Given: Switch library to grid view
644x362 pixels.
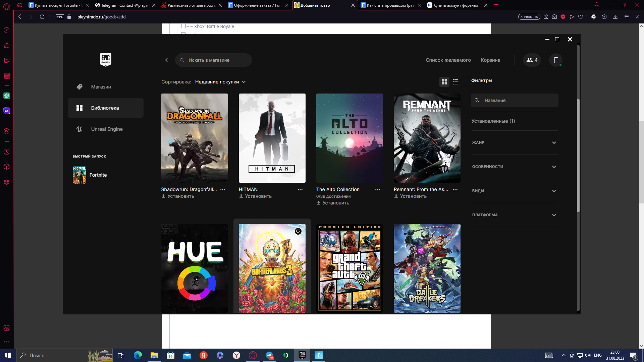Looking at the screenshot, I should pos(444,82).
